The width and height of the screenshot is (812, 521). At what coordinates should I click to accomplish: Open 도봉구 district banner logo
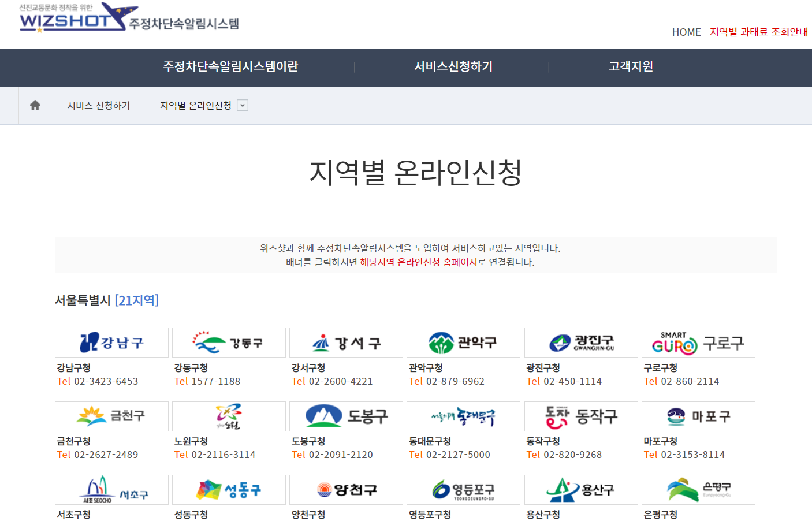[x=346, y=416]
